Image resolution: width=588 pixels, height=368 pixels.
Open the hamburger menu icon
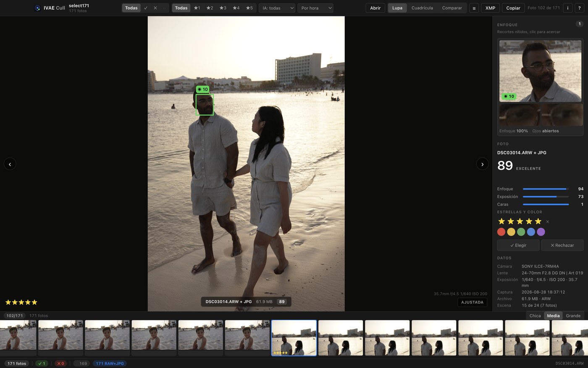click(x=474, y=8)
